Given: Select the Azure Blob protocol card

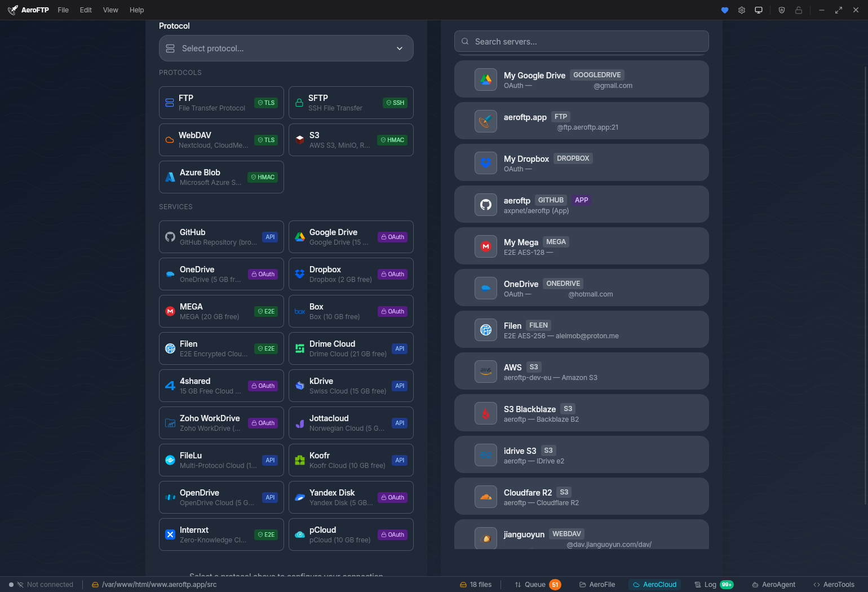Looking at the screenshot, I should (x=221, y=176).
